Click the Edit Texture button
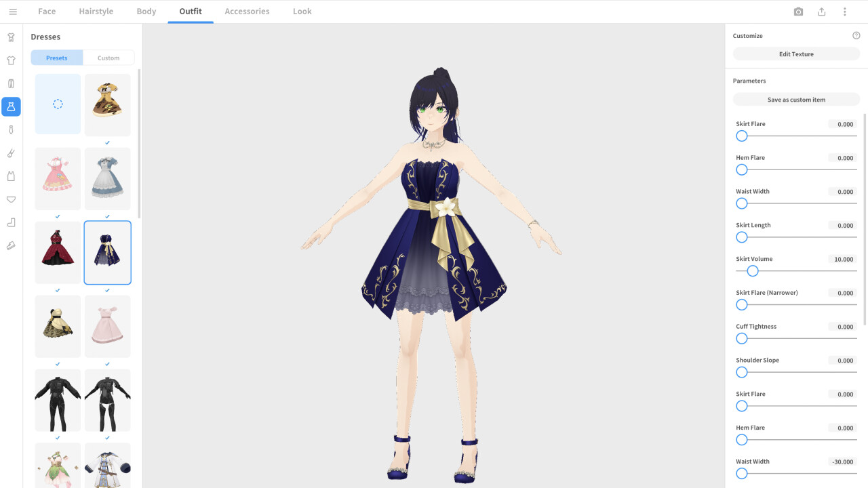Viewport: 868px width, 488px height. [x=796, y=54]
